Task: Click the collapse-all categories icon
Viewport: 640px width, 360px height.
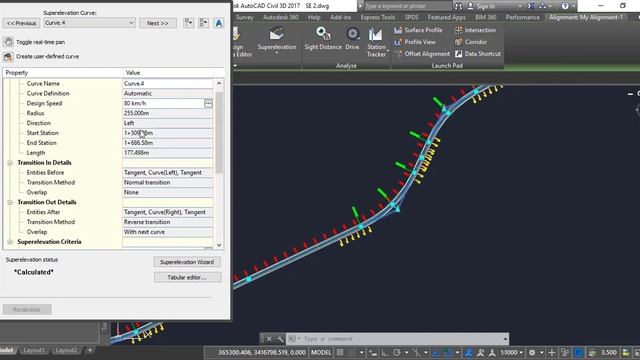Action: [203, 23]
